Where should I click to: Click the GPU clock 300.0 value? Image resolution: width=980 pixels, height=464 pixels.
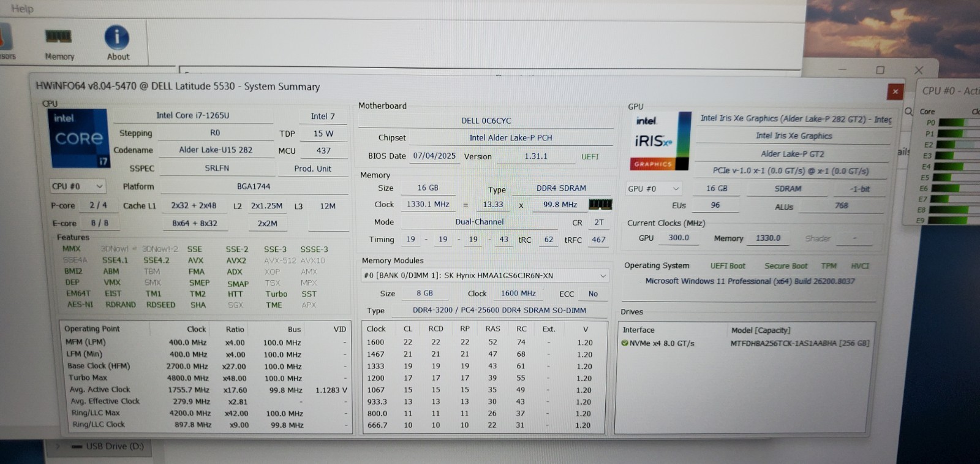(x=678, y=238)
